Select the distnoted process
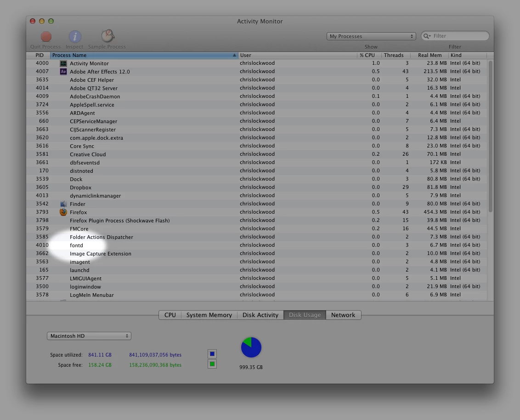The image size is (520, 420). pos(257,171)
